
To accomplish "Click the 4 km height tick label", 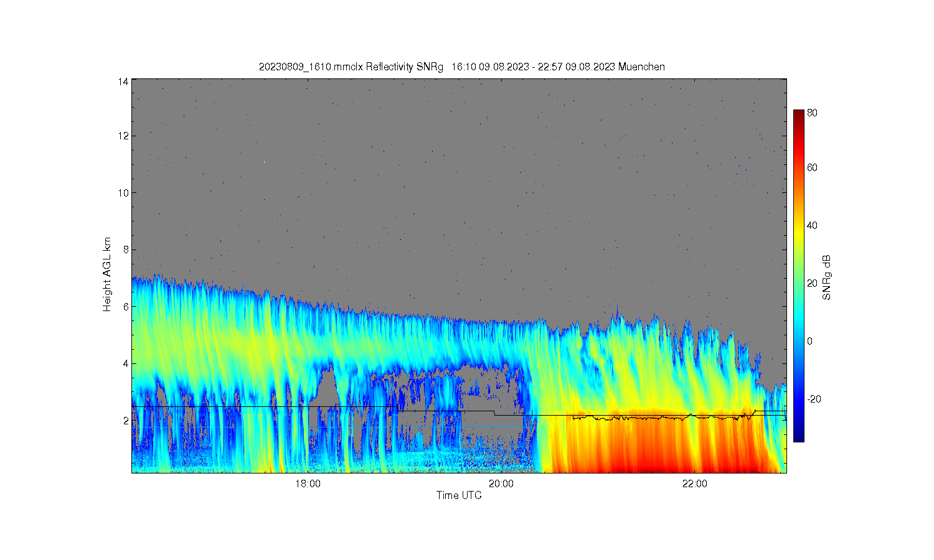I will coord(126,363).
